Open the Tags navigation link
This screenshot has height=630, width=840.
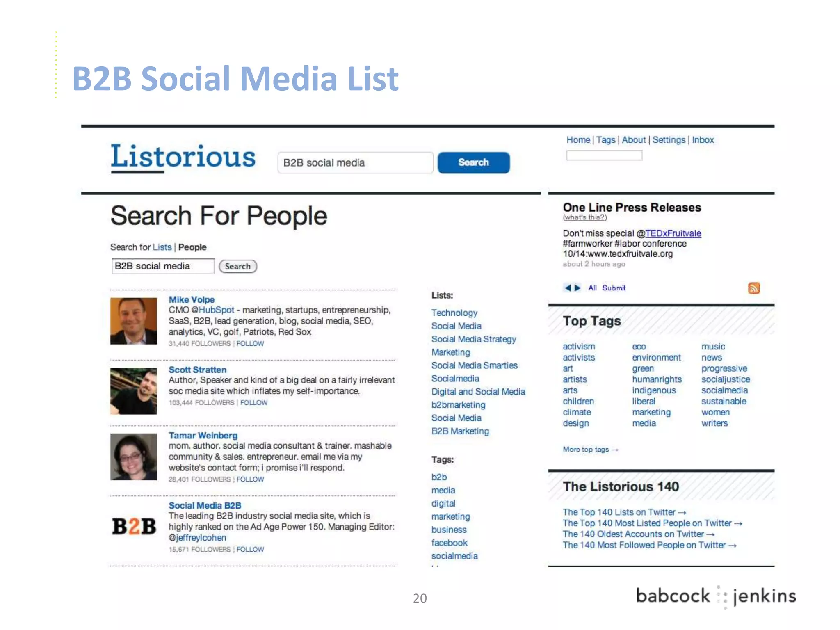(x=606, y=140)
